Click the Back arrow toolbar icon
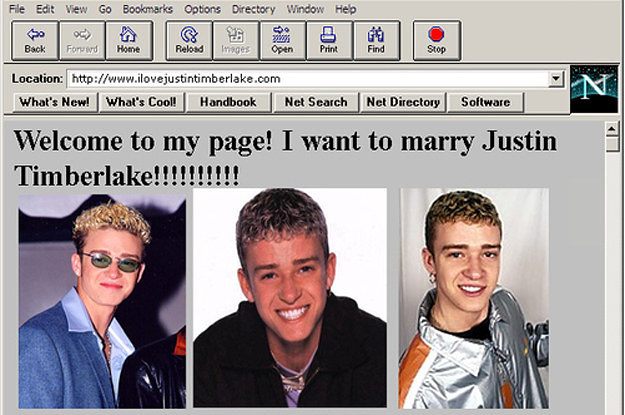Image resolution: width=625 pixels, height=415 pixels. [35, 35]
